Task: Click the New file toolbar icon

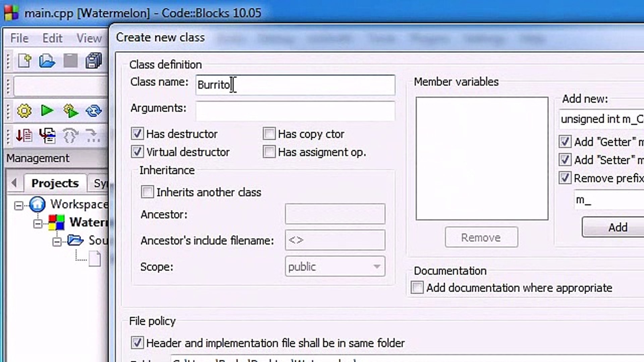Action: 24,61
